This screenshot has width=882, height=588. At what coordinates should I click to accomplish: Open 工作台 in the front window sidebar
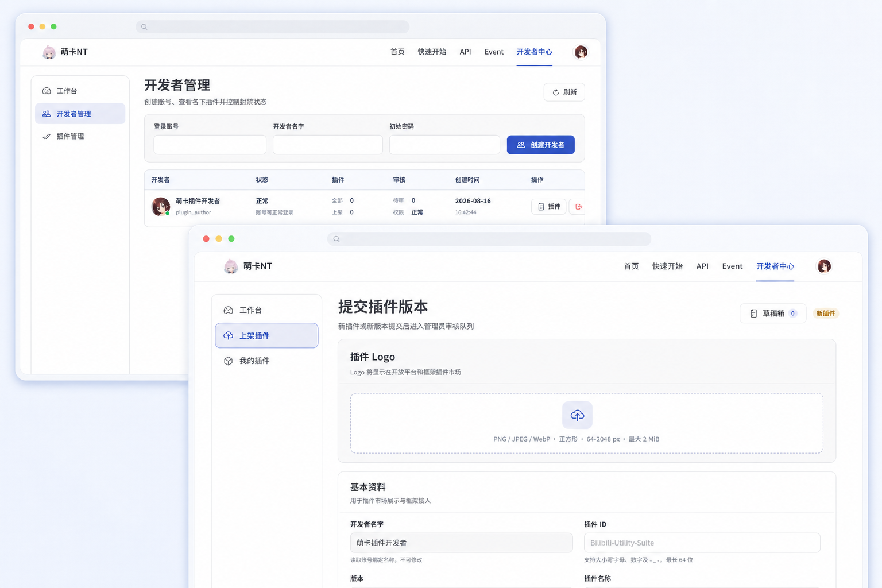266,310
